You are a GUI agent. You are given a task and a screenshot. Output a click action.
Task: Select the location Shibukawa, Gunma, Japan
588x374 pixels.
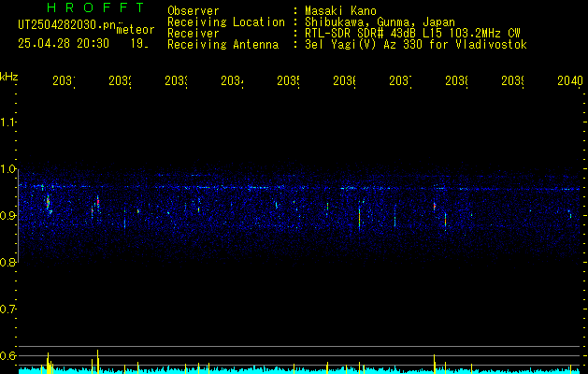pos(380,22)
